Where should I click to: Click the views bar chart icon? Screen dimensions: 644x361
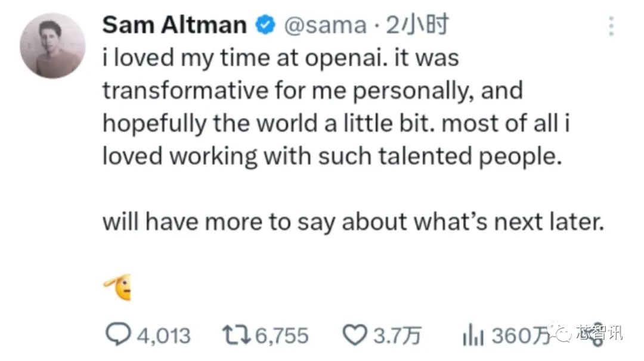point(474,335)
